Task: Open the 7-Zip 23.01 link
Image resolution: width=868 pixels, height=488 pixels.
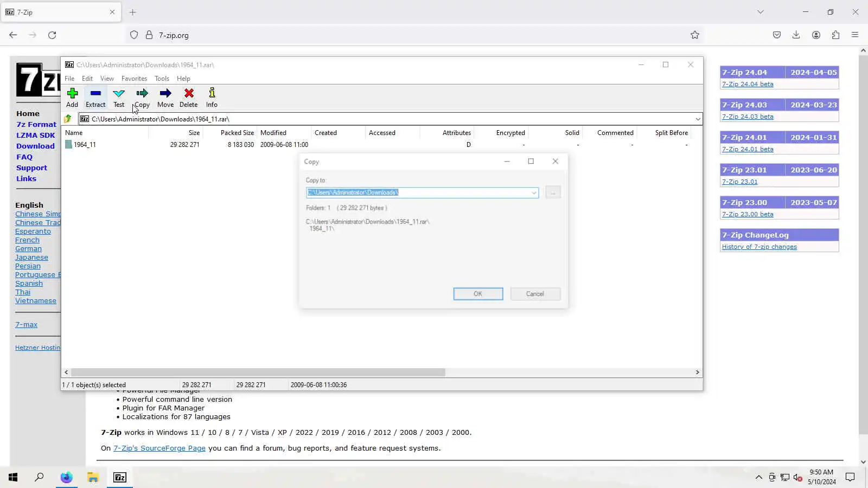Action: [739, 182]
